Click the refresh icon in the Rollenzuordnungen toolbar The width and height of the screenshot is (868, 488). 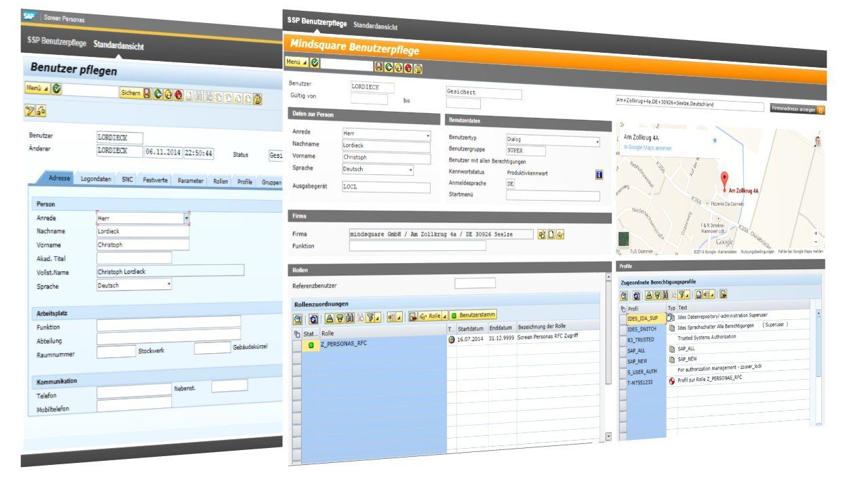point(314,318)
